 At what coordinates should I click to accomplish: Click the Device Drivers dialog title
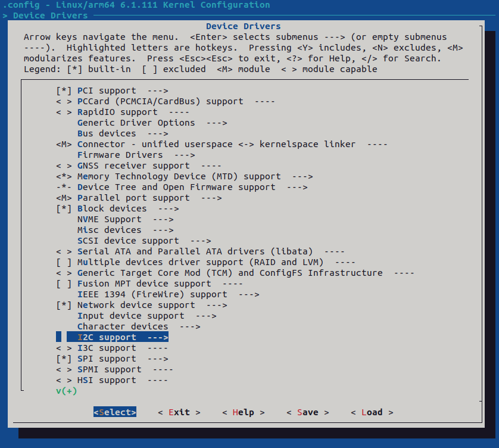(x=244, y=26)
